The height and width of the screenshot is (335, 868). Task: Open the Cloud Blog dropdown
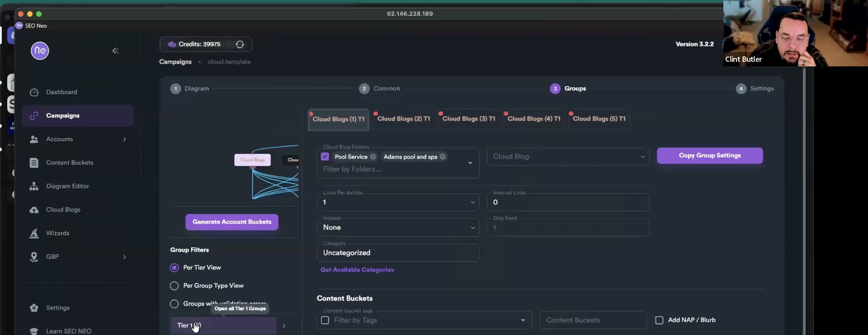[x=568, y=157]
